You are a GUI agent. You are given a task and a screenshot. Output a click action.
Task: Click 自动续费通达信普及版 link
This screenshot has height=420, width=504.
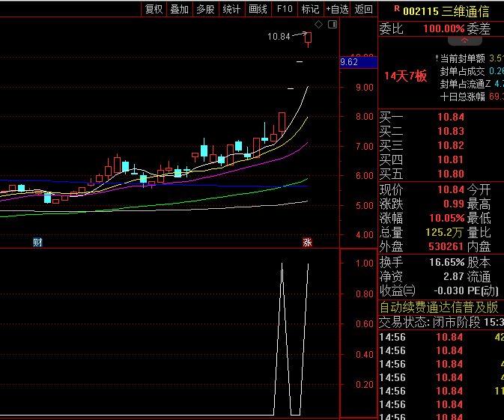point(439,307)
